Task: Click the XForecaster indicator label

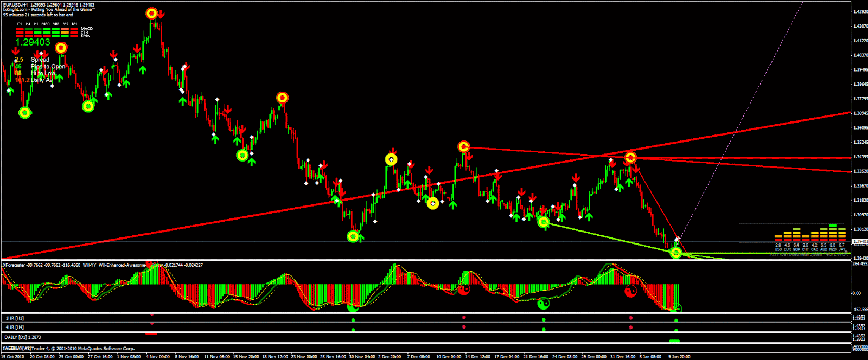Action: click(x=15, y=265)
